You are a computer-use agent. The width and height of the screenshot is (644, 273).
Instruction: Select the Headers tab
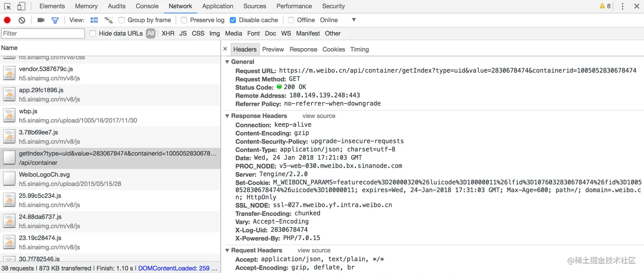[245, 49]
